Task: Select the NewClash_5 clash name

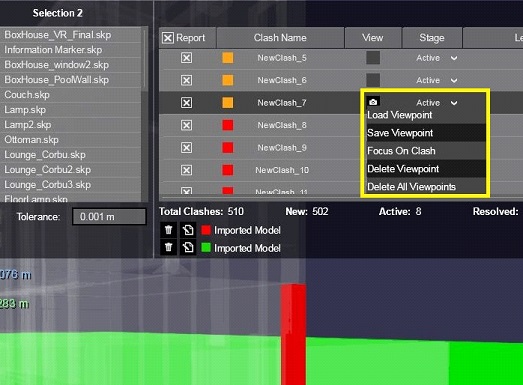Action: [x=282, y=58]
